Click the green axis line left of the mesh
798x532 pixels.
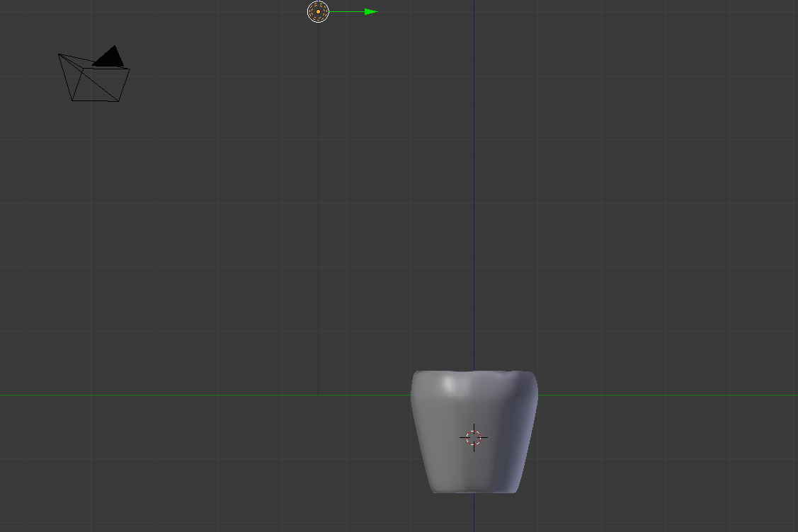tap(212, 395)
